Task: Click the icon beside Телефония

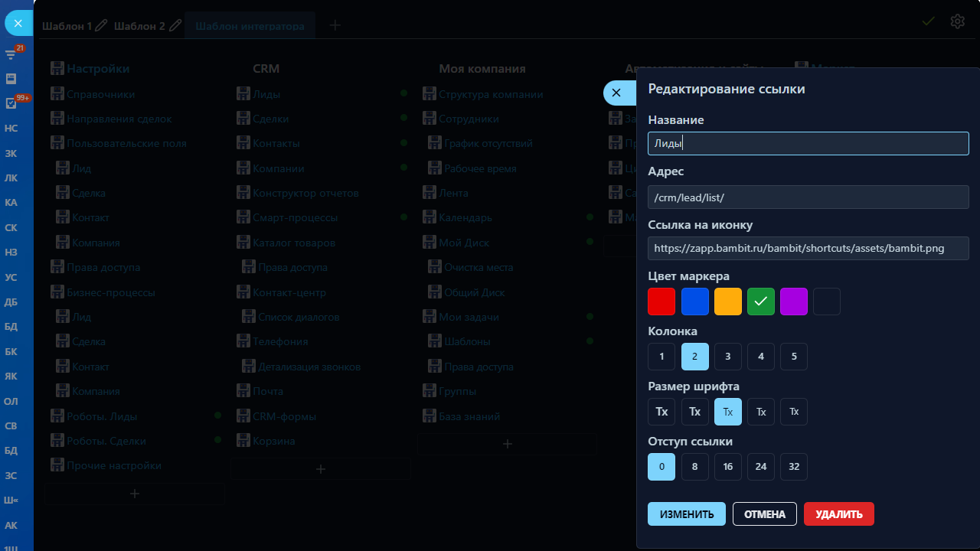Action: pos(243,341)
